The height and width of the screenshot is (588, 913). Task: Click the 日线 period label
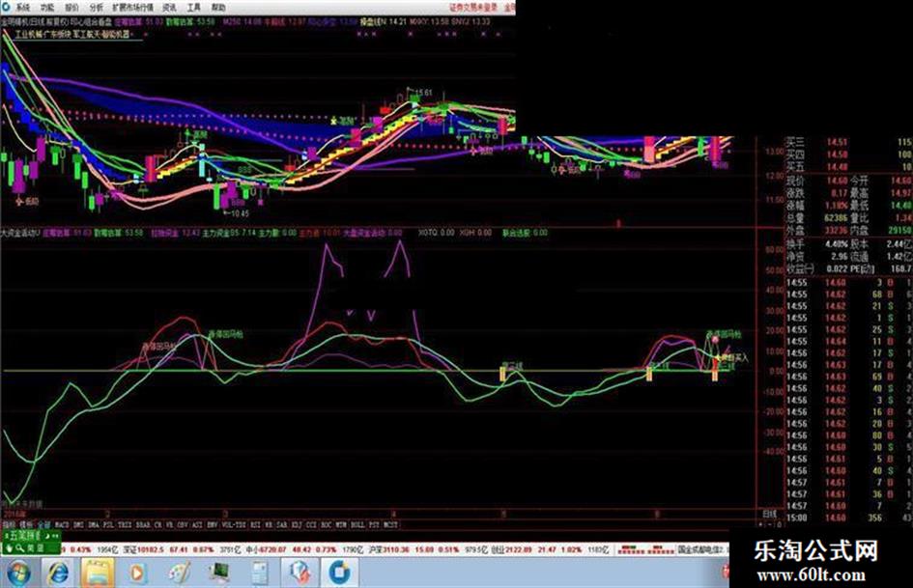pos(770,515)
